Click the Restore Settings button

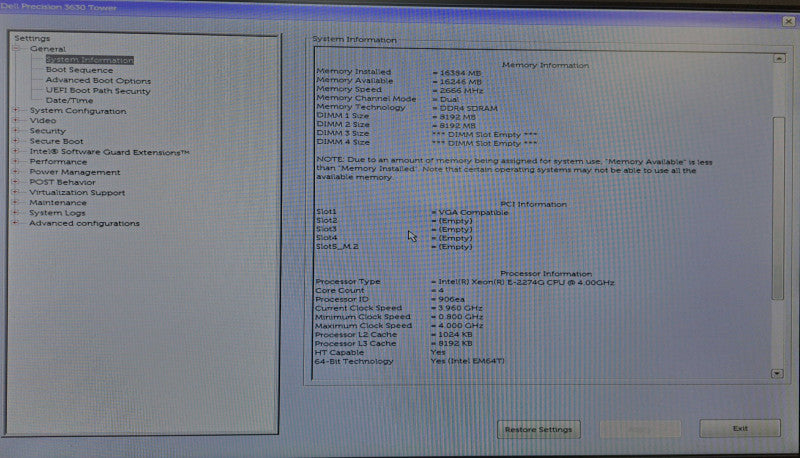coord(538,429)
